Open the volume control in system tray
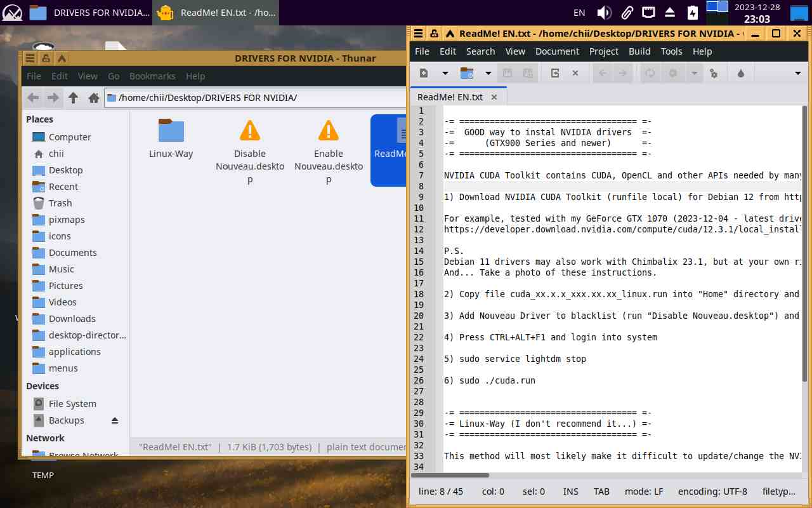The image size is (812, 508). [x=604, y=12]
